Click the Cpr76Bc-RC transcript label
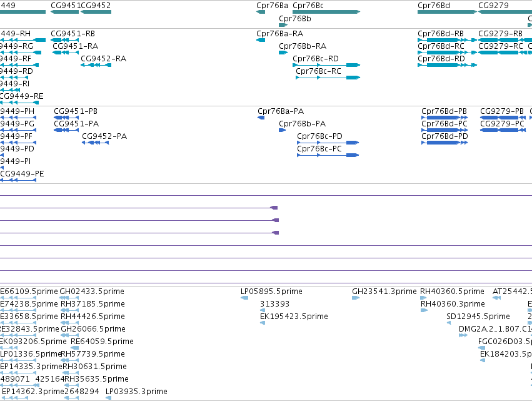This screenshot has height=401, width=532. pos(318,71)
